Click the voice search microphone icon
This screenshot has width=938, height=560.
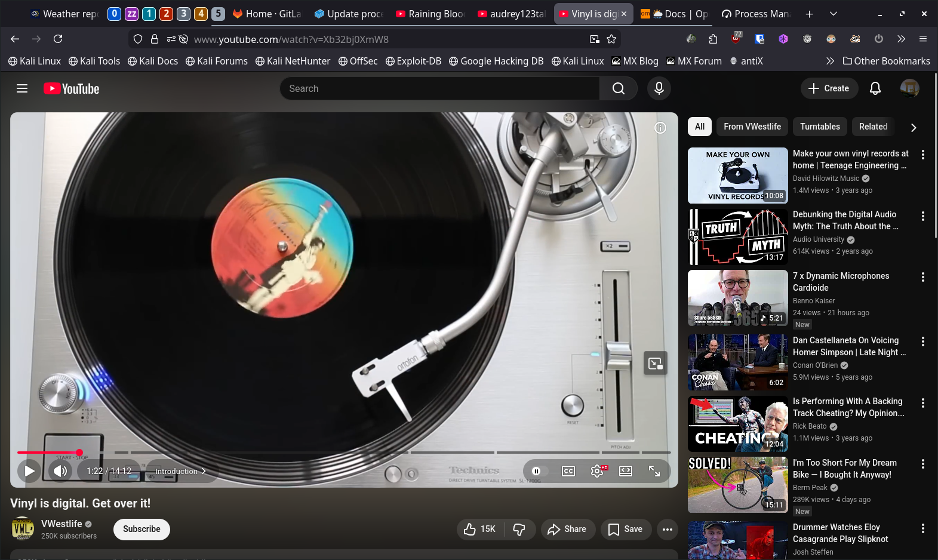click(659, 88)
